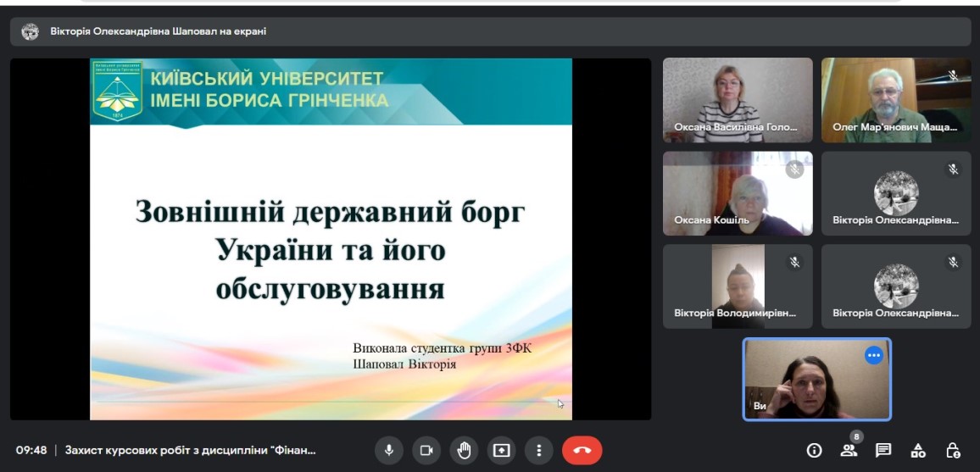This screenshot has width=980, height=472.
Task: Click participant count badge showing 8
Action: [x=856, y=436]
